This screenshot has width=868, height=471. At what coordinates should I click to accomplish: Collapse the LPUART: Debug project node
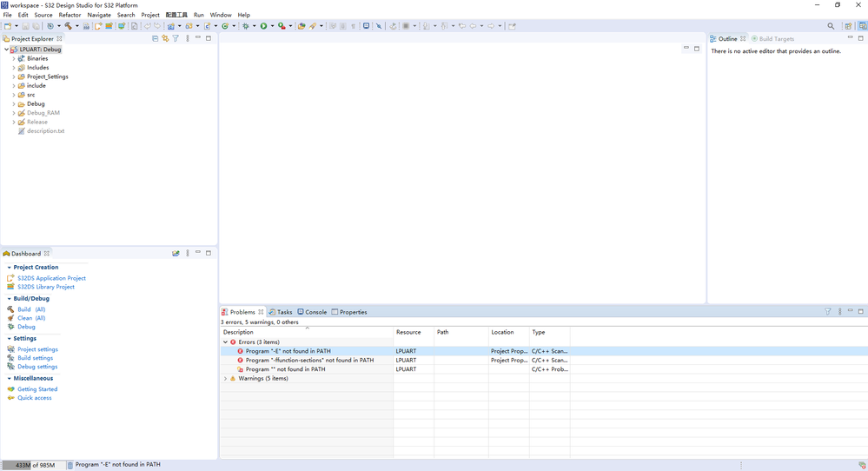[x=6, y=50]
